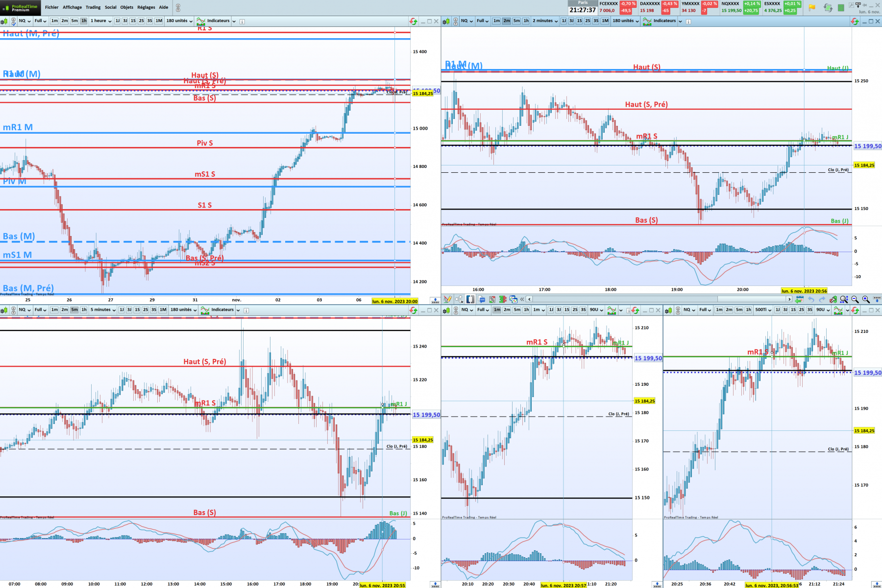Click the yellow flag alert icon

[812, 7]
